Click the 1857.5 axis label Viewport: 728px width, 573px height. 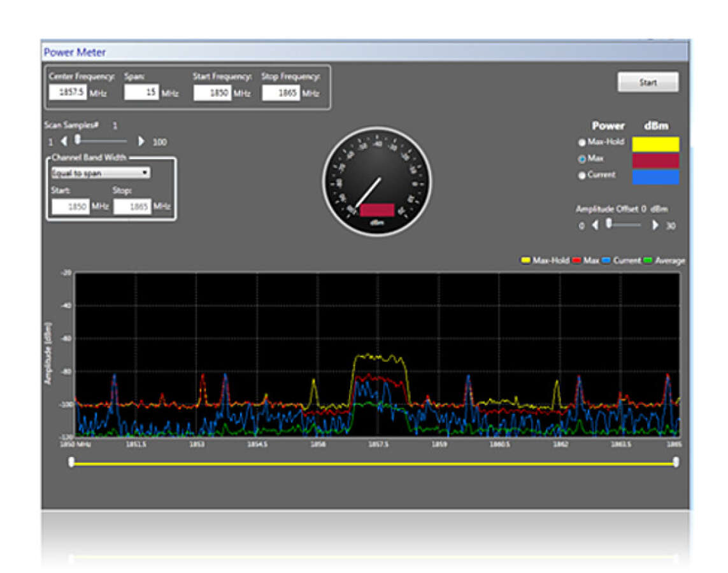(378, 444)
